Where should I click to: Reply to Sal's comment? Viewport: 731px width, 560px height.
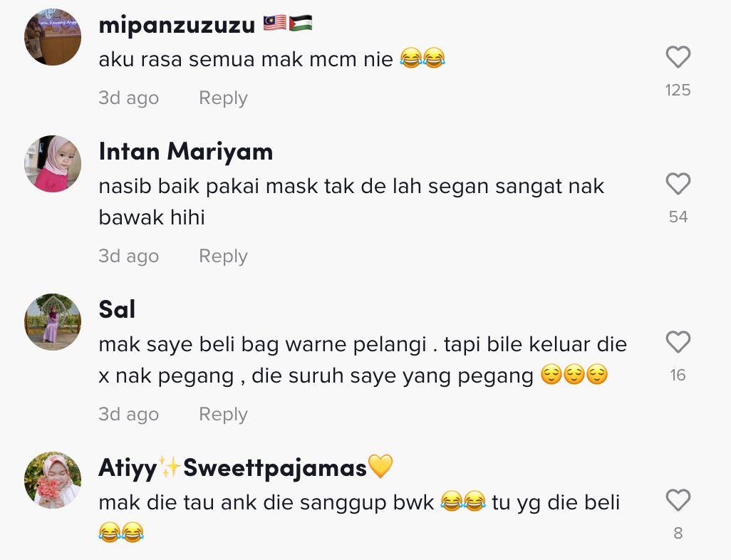pos(223,414)
